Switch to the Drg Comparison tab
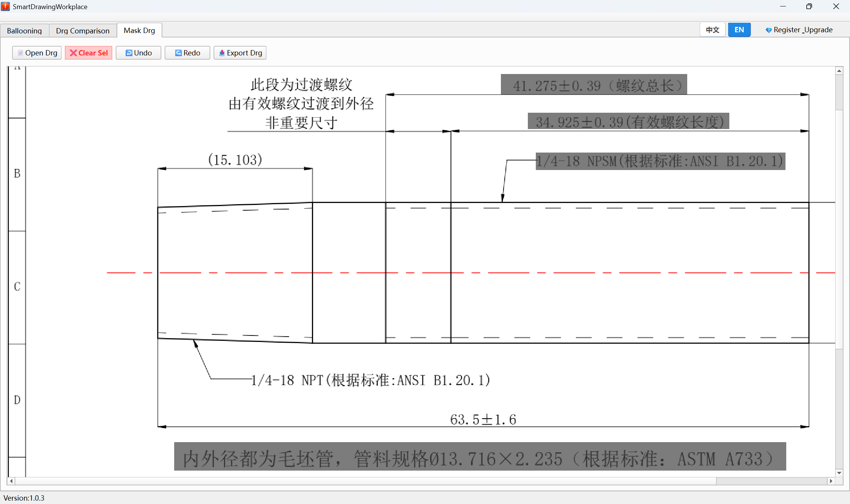850x504 pixels. click(x=83, y=30)
